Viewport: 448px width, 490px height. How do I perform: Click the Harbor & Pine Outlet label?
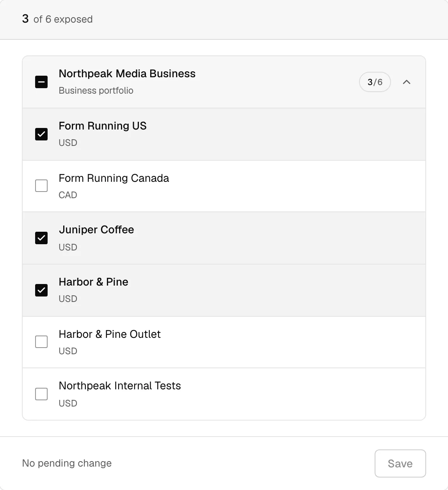click(110, 334)
